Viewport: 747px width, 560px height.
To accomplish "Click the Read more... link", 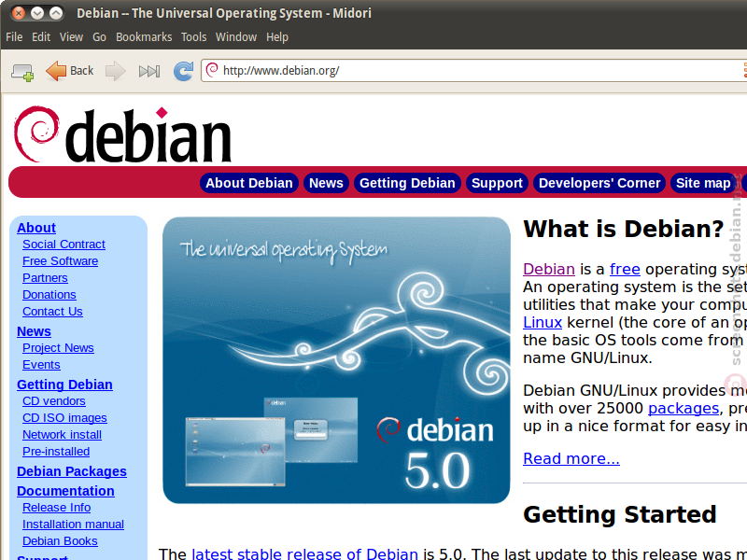I will [571, 458].
